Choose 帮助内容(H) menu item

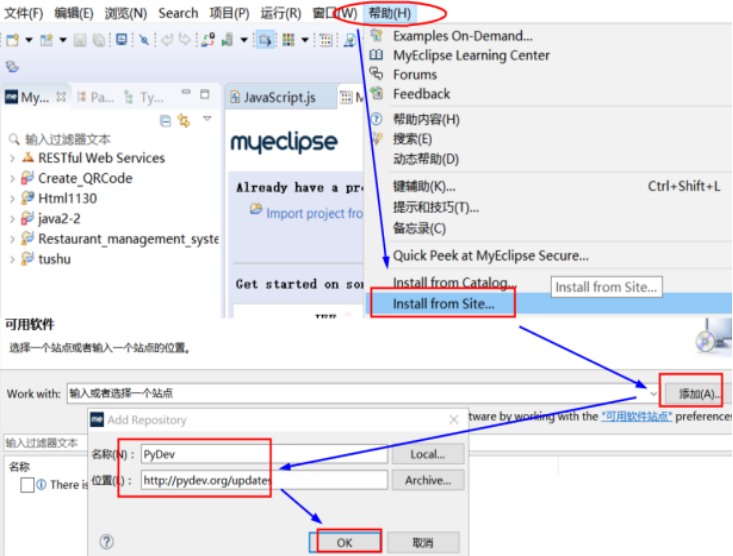(426, 119)
